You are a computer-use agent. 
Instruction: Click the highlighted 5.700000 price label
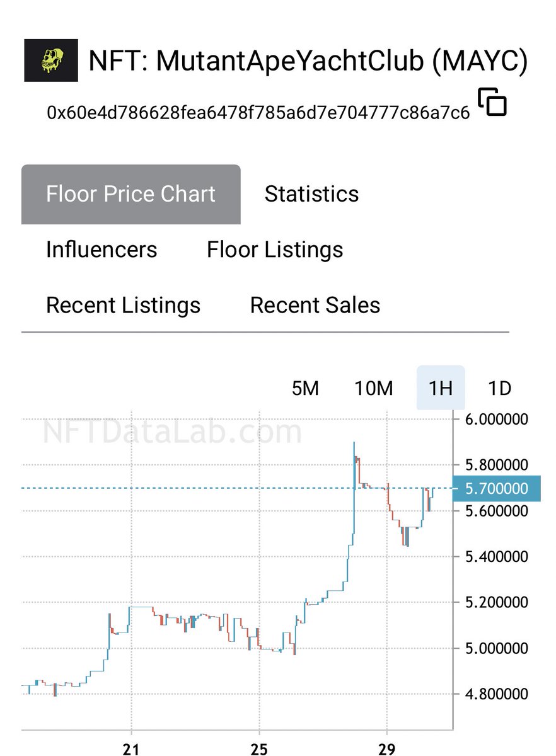497,488
